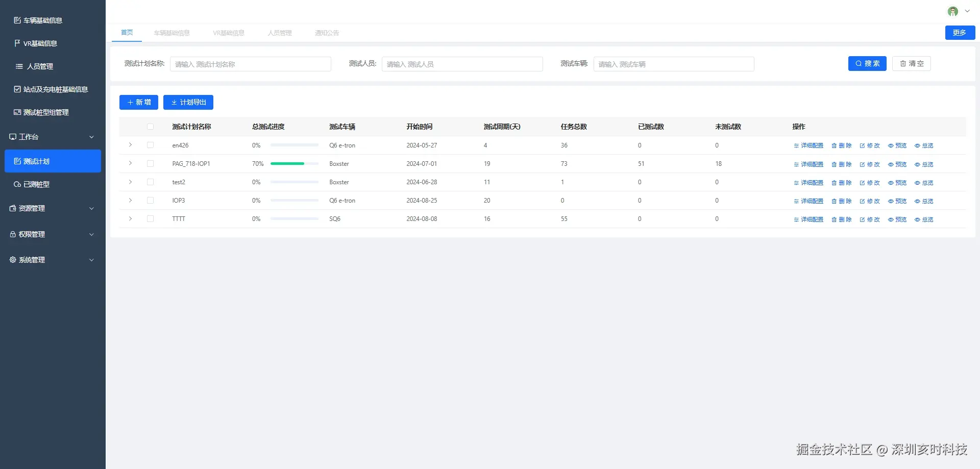The width and height of the screenshot is (980, 469).
Task: Open 总览 for the IOP3 plan
Action: [924, 201]
